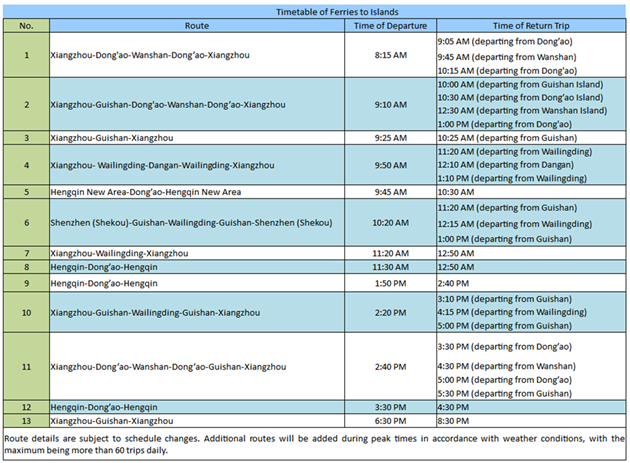Screen dimensions: 630x463
Task: Select route 'Xiangzhou- Wailingding-Dangan-Wailingding-Xiangzhou'
Action: click(x=162, y=165)
